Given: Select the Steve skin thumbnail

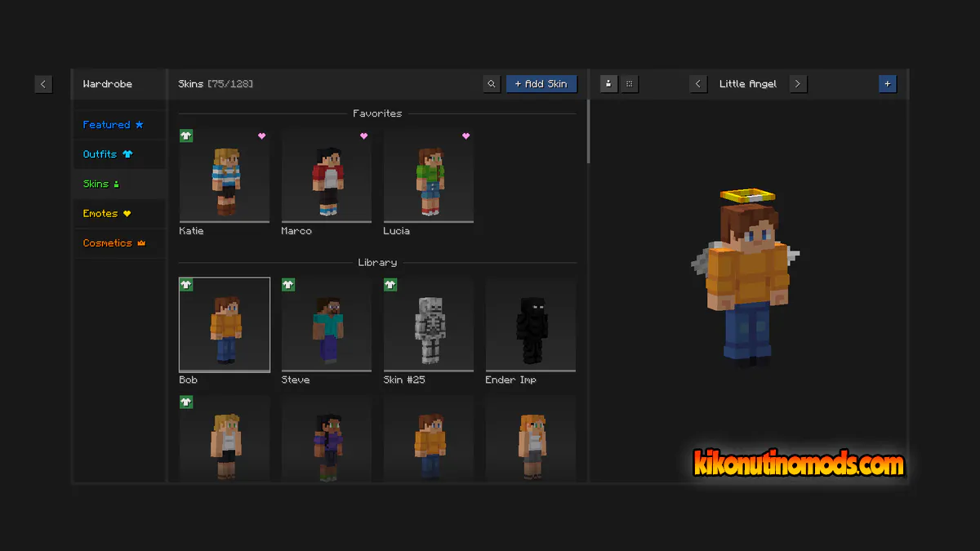Looking at the screenshot, I should coord(327,325).
